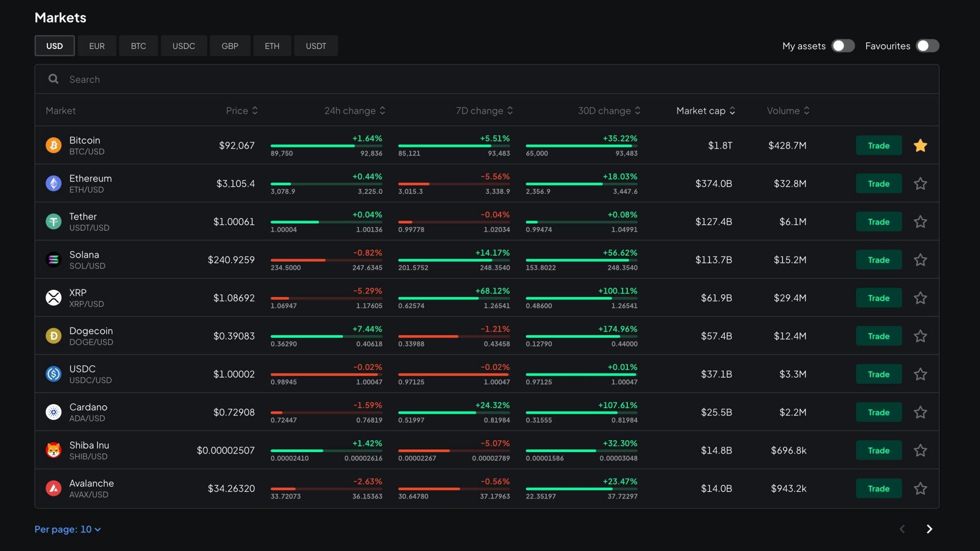Viewport: 980px width, 551px height.
Task: Trade Bitcoin
Action: (878, 145)
